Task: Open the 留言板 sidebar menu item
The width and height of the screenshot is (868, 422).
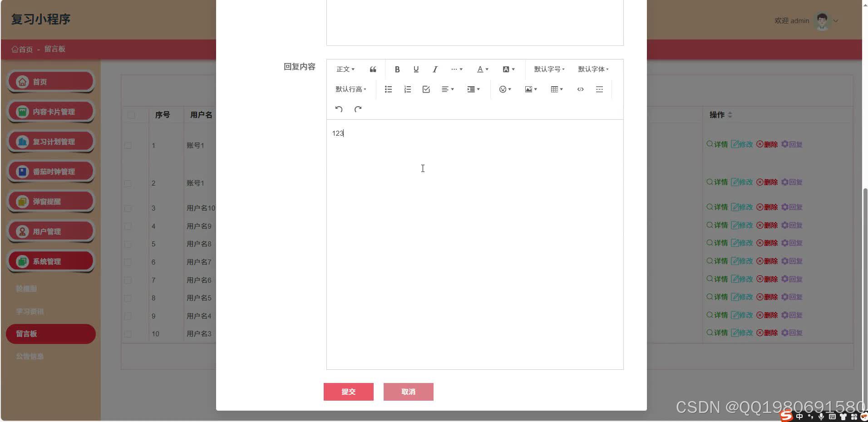Action: (50, 334)
